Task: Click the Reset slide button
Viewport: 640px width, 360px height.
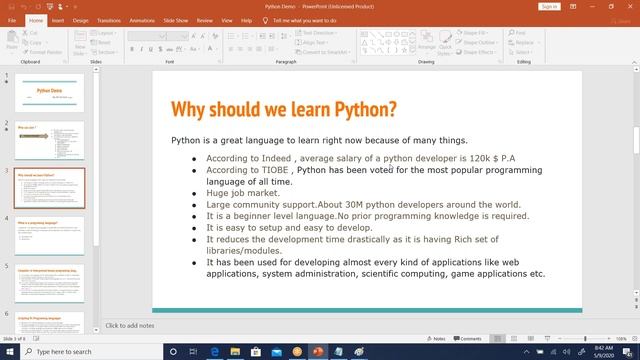Action: pos(100,42)
